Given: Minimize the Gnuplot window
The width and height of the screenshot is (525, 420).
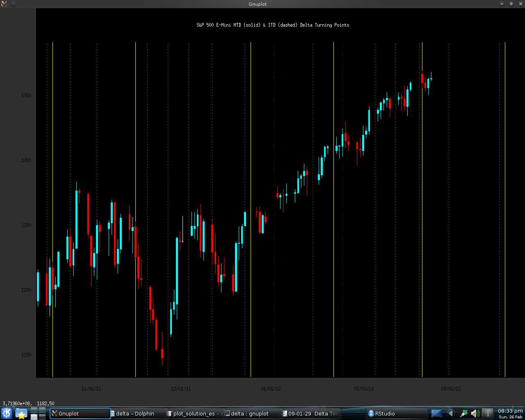Looking at the screenshot, I should click(x=502, y=4).
